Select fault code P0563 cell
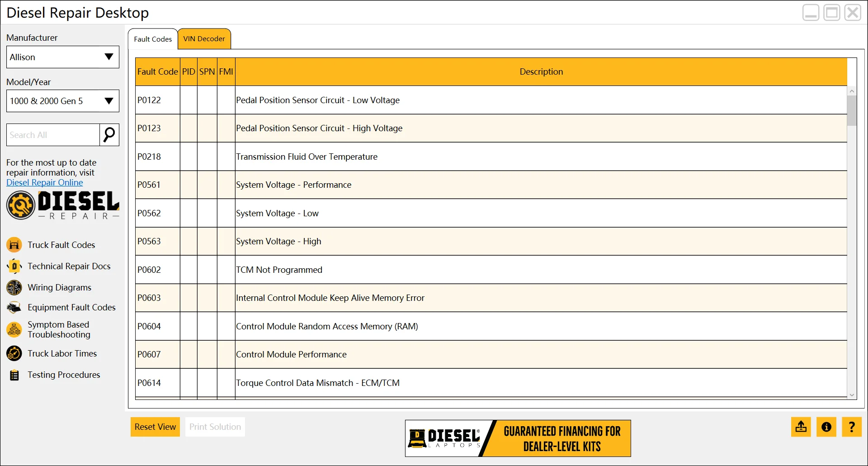The height and width of the screenshot is (466, 868). (x=157, y=241)
